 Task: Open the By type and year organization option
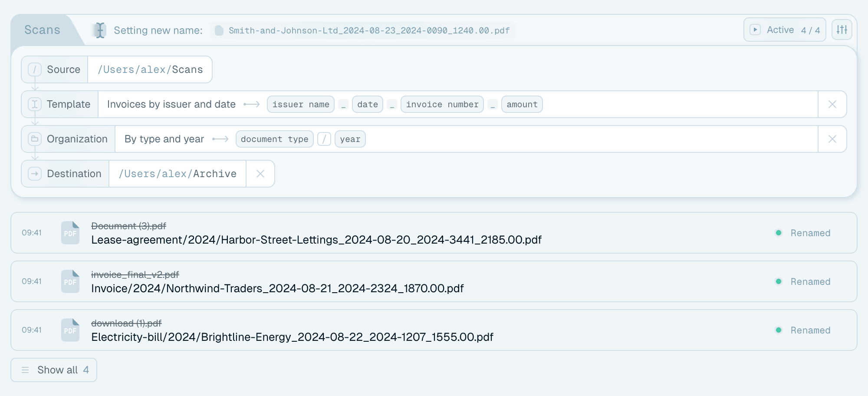point(164,139)
